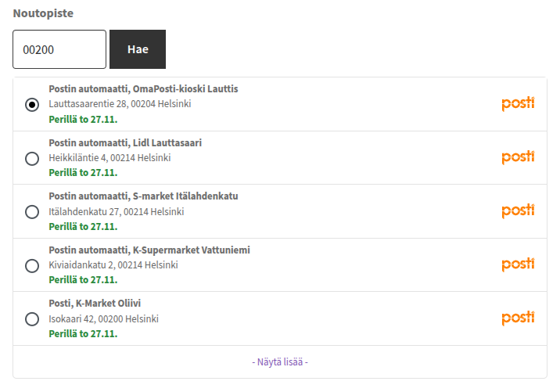Click Heikkiläntie 4 address line
This screenshot has height=392, width=560.
pyautogui.click(x=109, y=158)
